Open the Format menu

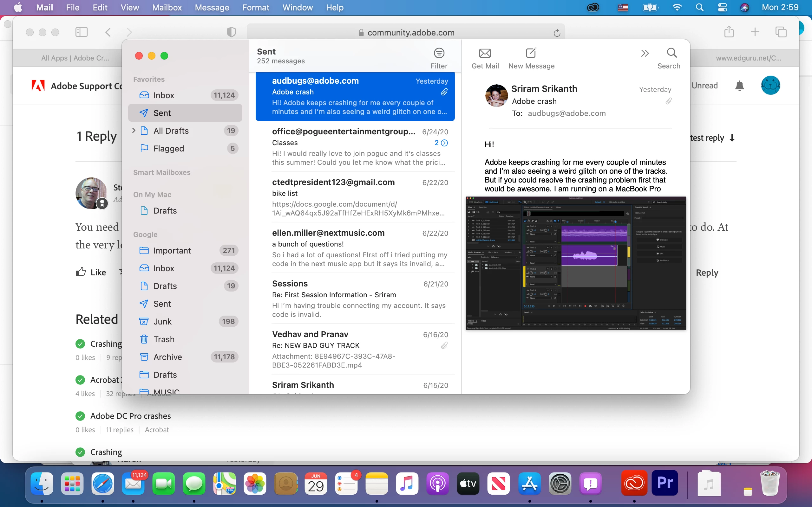[x=256, y=7]
